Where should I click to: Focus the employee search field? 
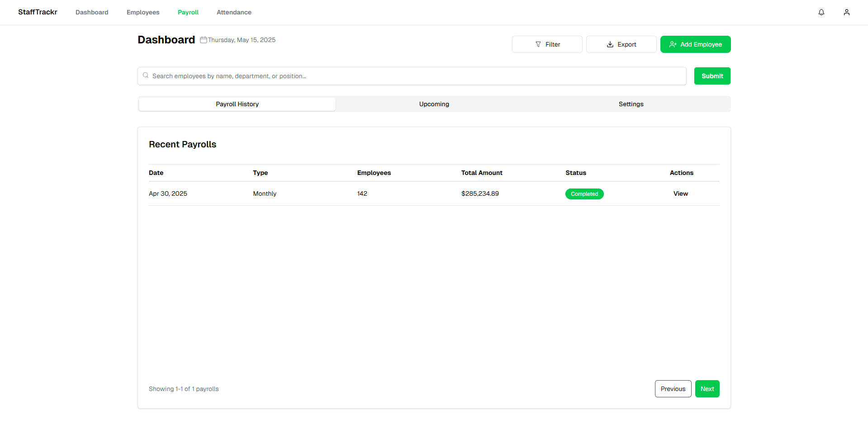pyautogui.click(x=416, y=76)
